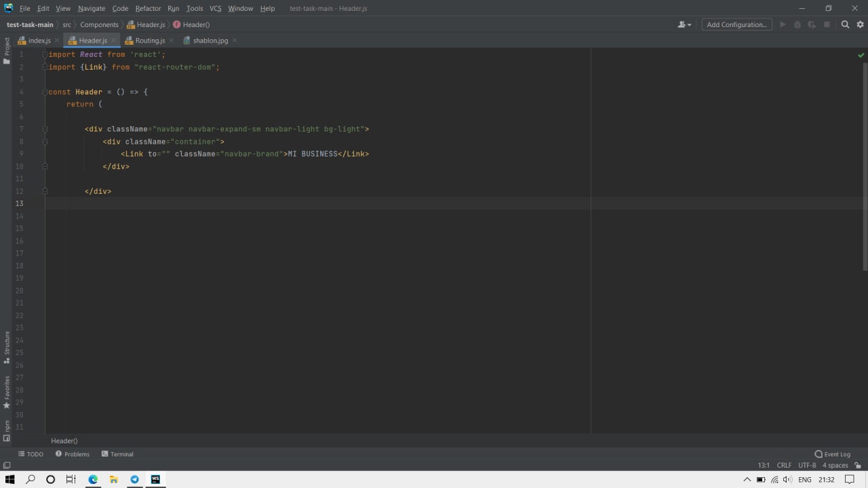
Task: Open the Terminal tool window
Action: click(117, 454)
